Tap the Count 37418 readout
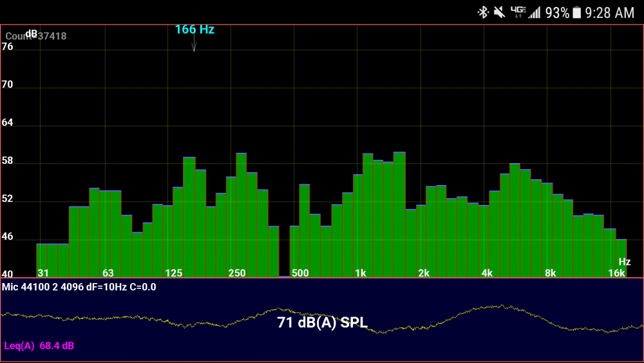The image size is (644, 363). click(x=35, y=36)
